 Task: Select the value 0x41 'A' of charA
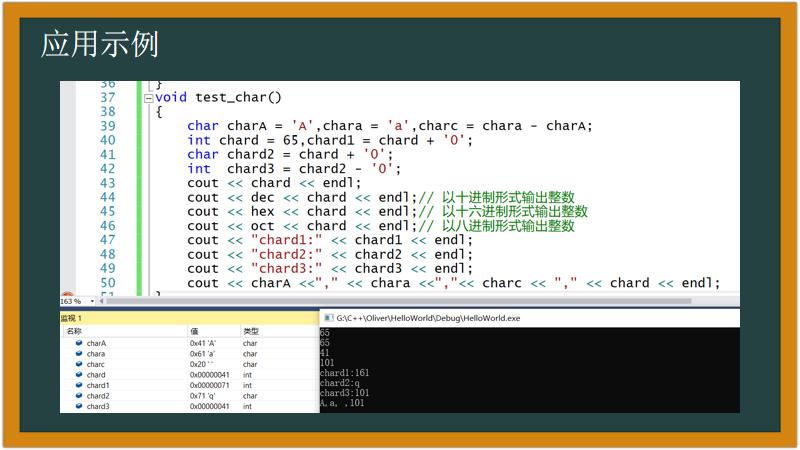[x=204, y=343]
